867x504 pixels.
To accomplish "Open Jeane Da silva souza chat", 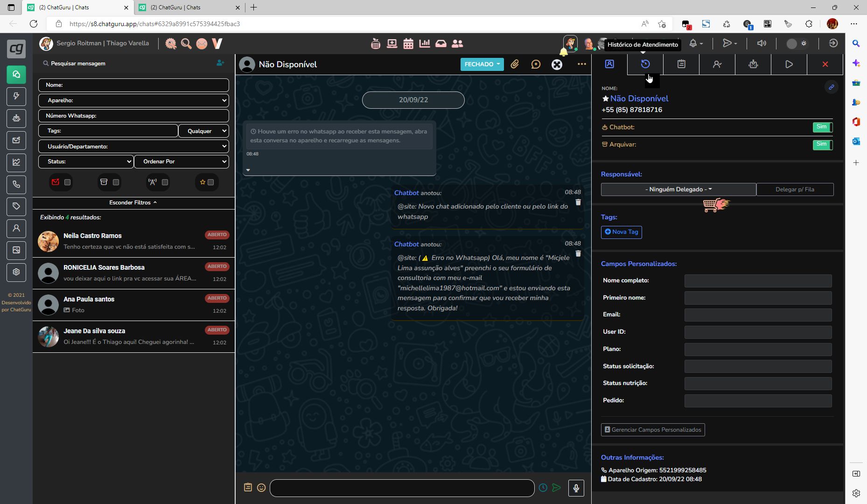I will click(x=133, y=336).
